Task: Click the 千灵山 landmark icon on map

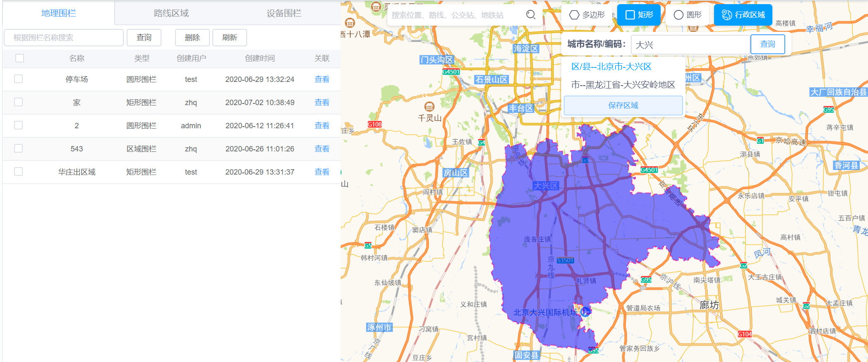Action: pos(430,106)
